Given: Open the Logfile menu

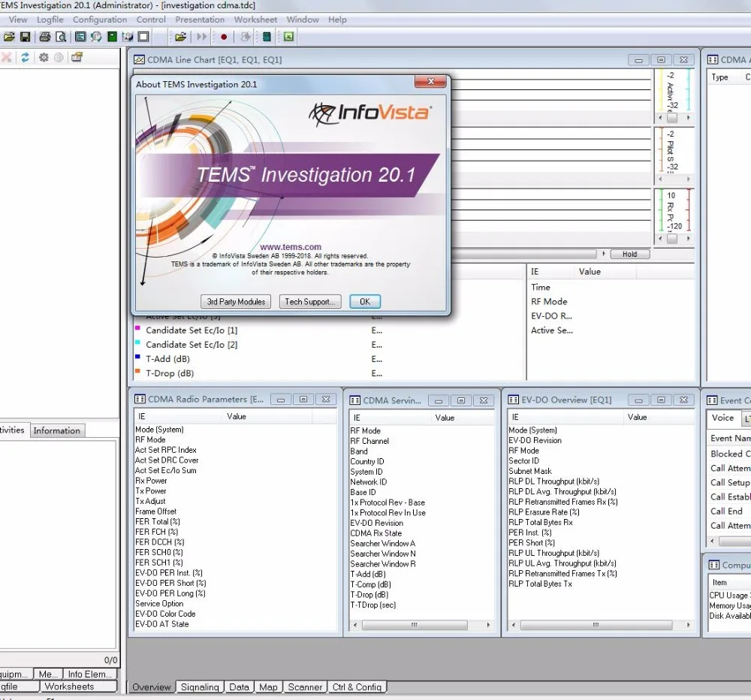Looking at the screenshot, I should (50, 20).
